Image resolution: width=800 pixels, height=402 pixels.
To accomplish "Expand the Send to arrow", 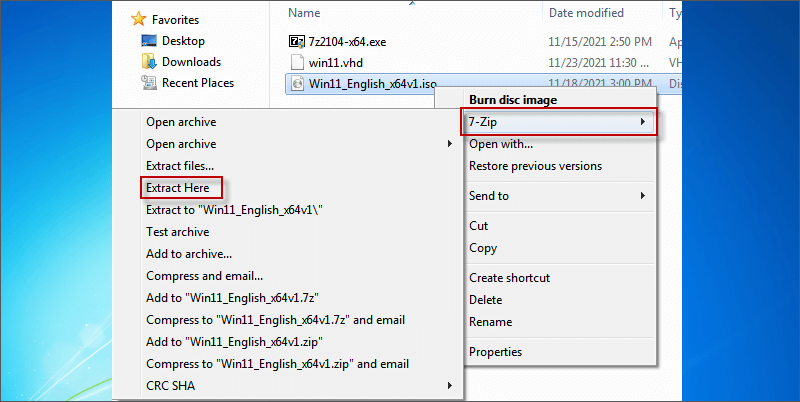I will 643,196.
